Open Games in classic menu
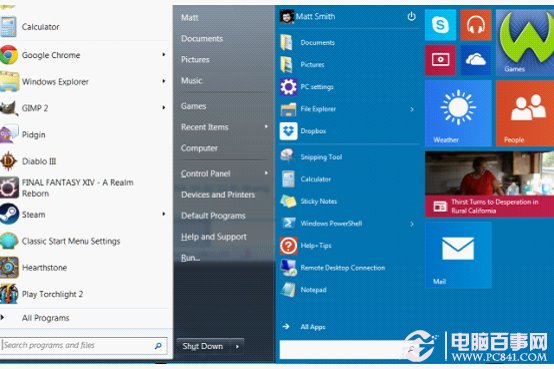 193,106
